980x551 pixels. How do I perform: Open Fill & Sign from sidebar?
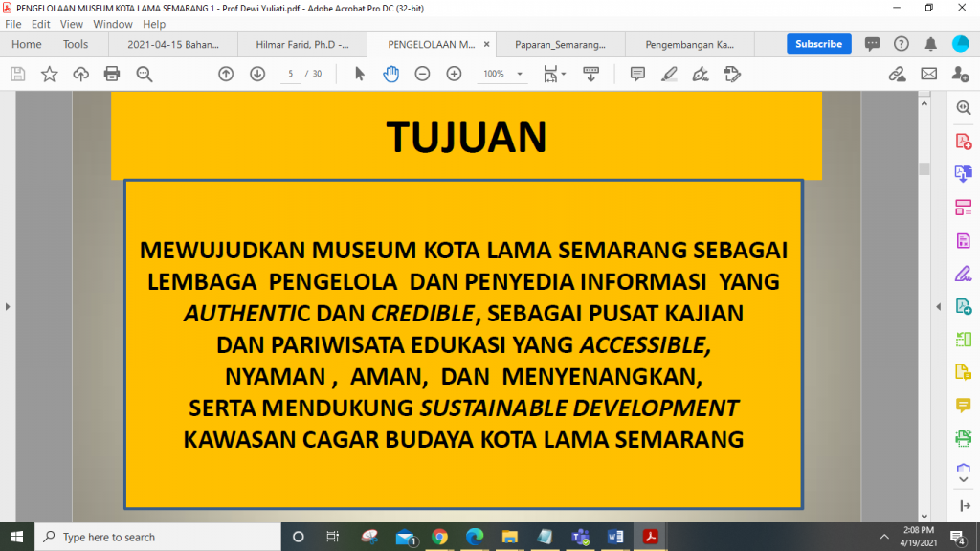[x=964, y=274]
